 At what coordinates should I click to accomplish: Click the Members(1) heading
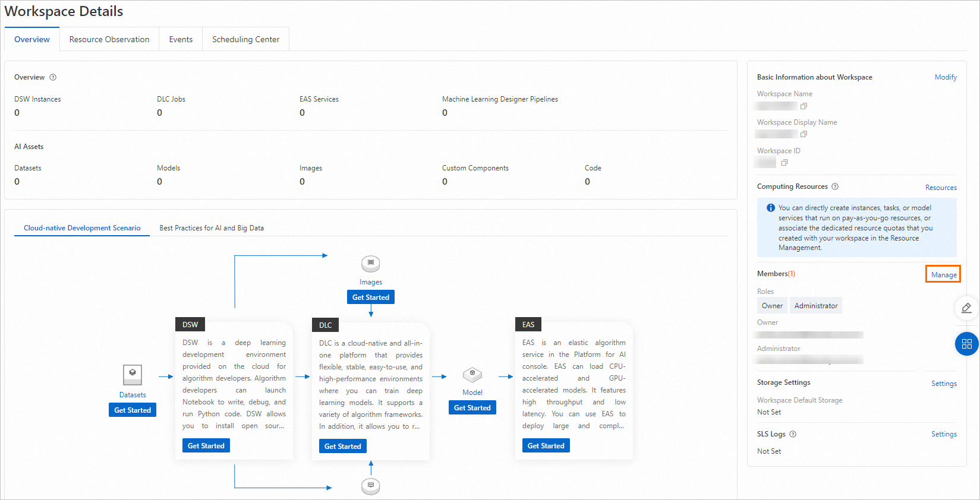coord(776,274)
